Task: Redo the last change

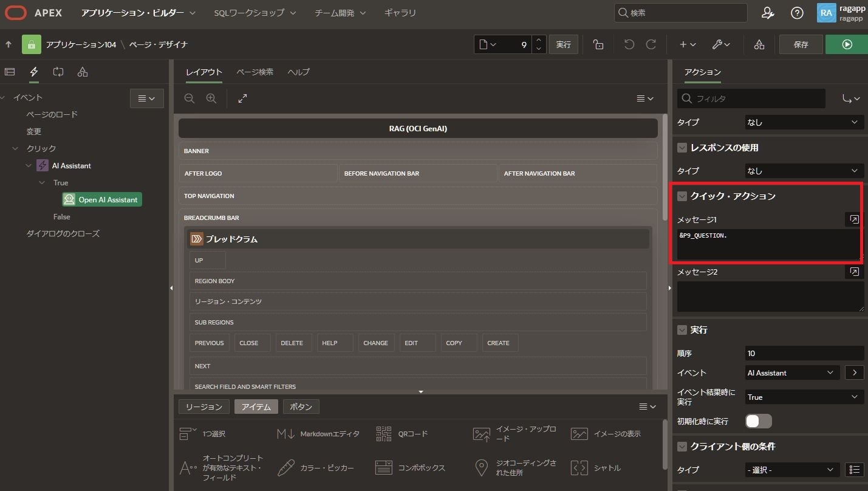Action: coord(651,44)
